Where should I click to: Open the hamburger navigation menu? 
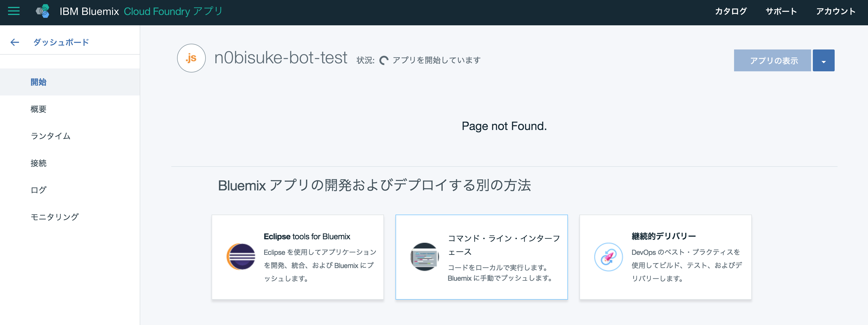point(14,11)
